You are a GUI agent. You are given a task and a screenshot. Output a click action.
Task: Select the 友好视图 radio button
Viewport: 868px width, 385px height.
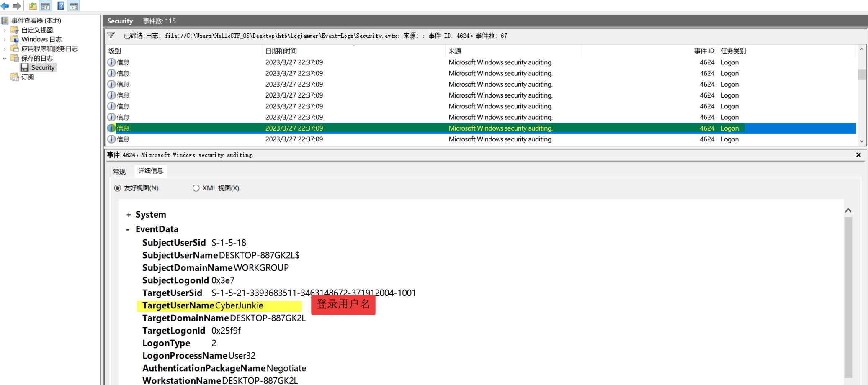[x=118, y=188]
